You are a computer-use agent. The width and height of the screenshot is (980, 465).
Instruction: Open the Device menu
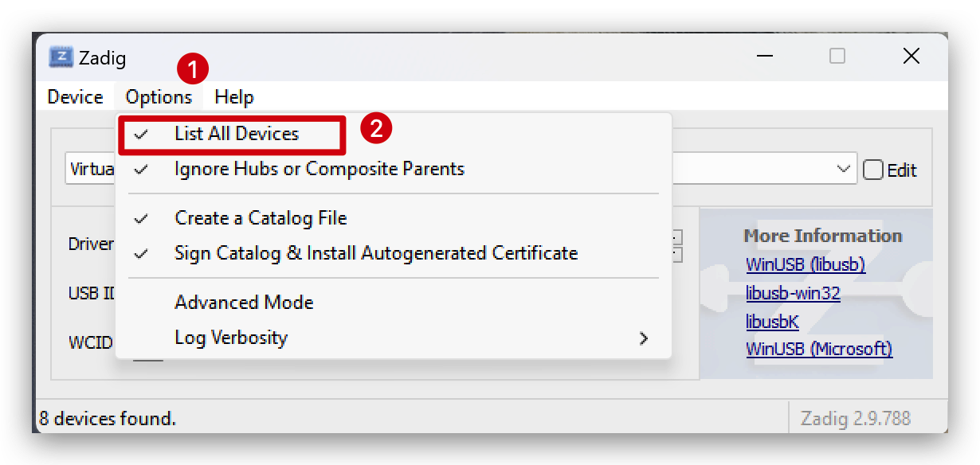coord(75,97)
